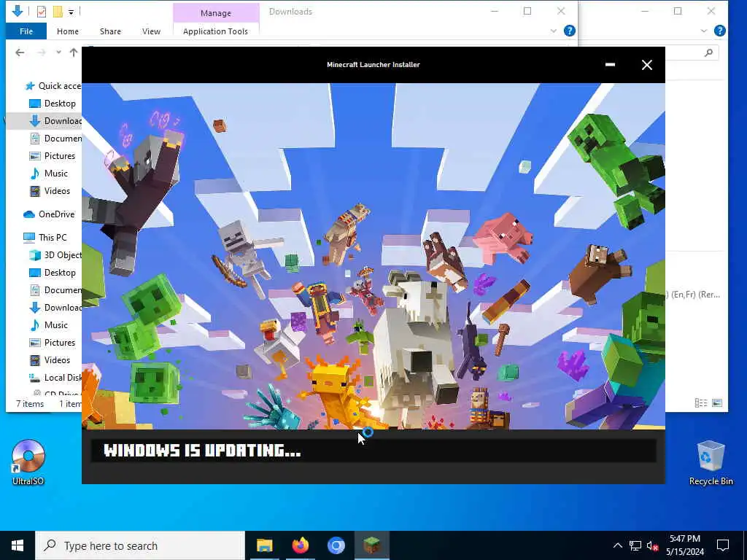Select Local Disk in navigation pane
Image resolution: width=747 pixels, height=560 pixels.
tap(55, 378)
